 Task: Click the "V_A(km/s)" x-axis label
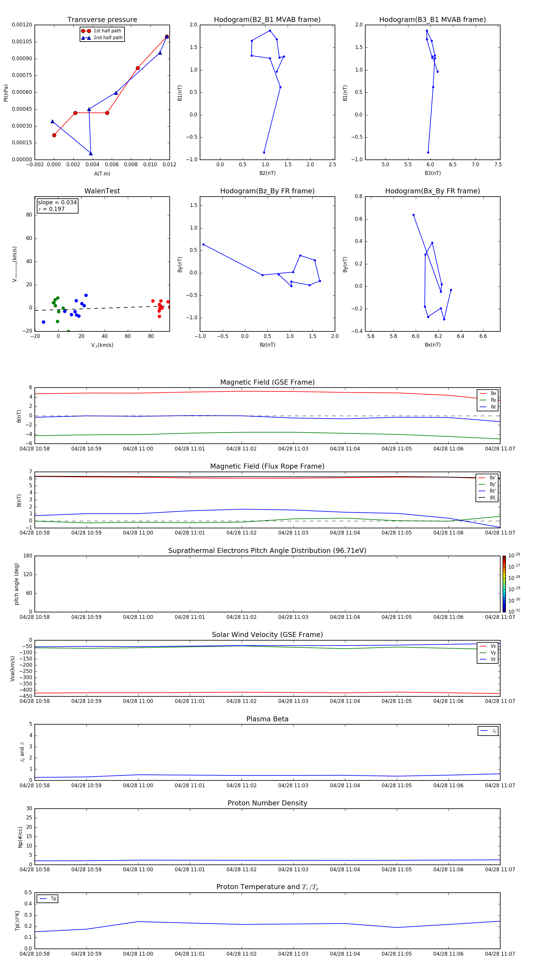click(102, 345)
